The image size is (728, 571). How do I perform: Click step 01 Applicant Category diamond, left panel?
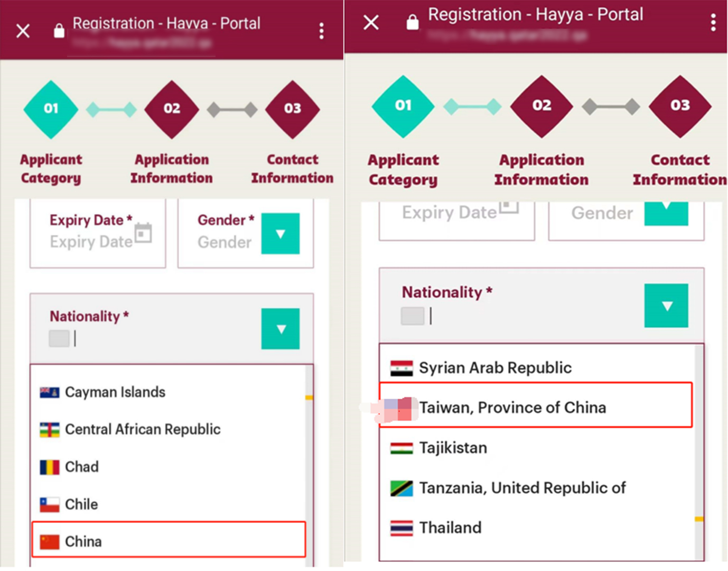tap(51, 109)
